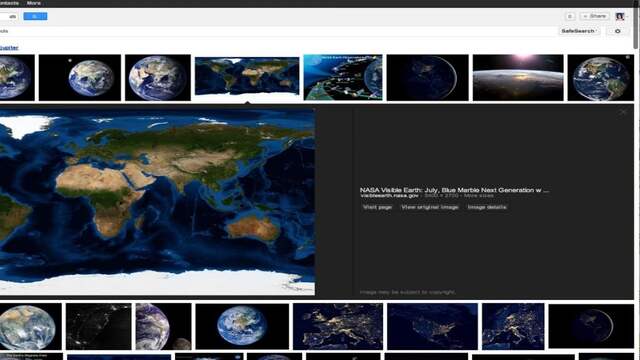
Task: Click the page vertical scrollbar
Action: (x=637, y=180)
